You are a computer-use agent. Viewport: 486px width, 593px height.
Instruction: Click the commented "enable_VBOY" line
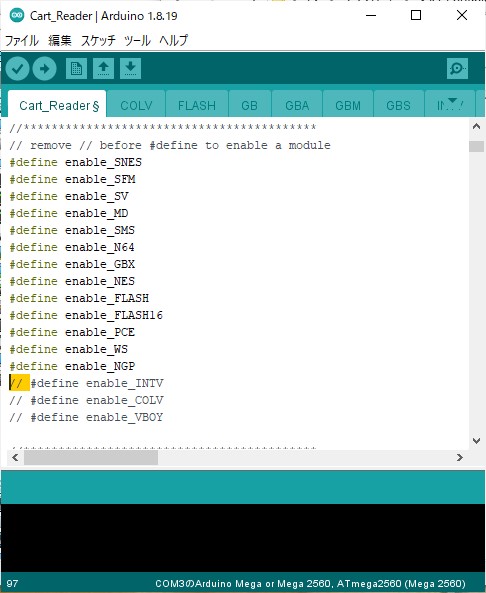(86, 418)
